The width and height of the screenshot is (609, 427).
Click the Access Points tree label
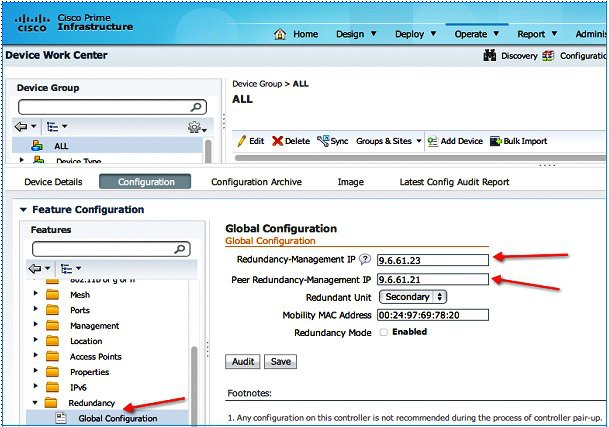[96, 357]
